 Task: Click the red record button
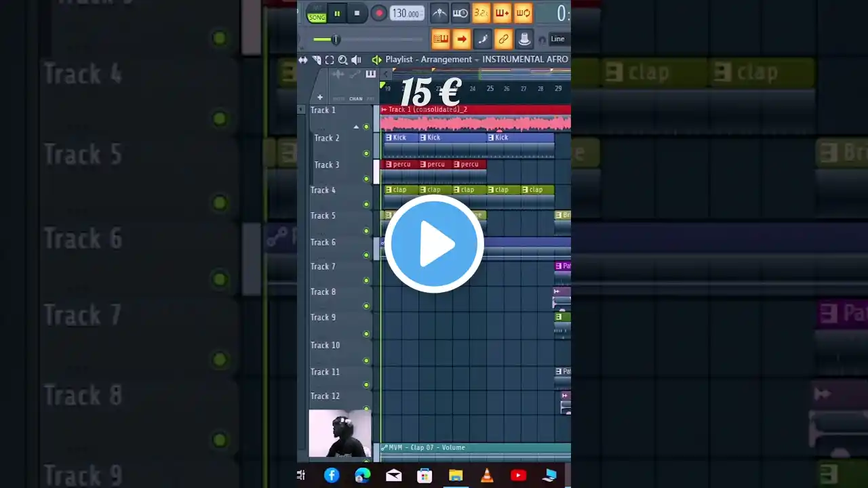pyautogui.click(x=379, y=13)
